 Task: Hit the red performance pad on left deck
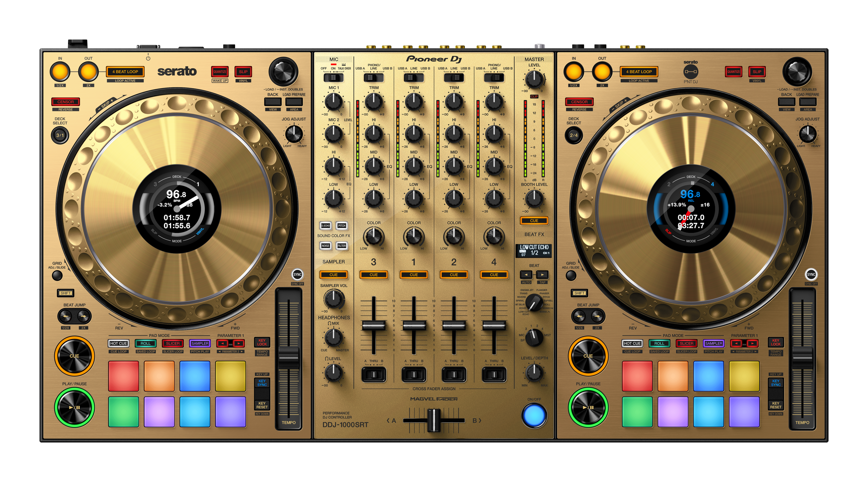tap(123, 376)
